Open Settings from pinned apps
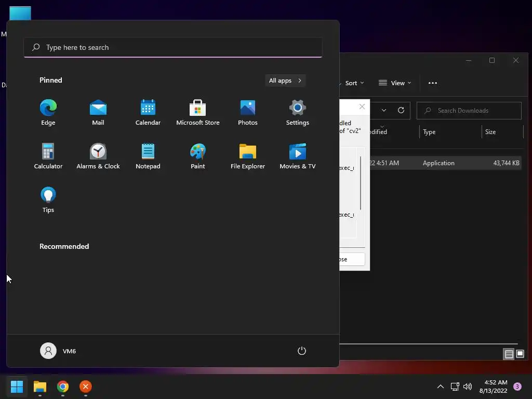Image resolution: width=532 pixels, height=399 pixels. (298, 113)
